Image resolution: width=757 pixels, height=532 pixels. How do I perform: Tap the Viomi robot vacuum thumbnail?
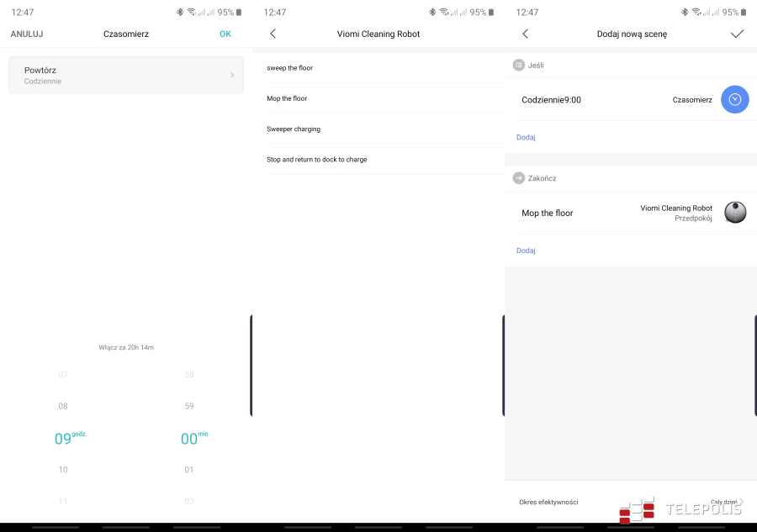click(735, 213)
